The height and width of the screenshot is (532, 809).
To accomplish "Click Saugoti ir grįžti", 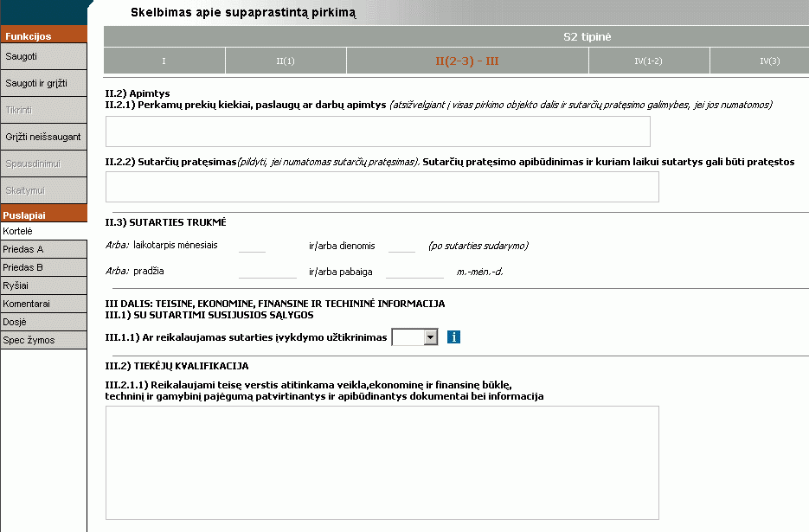I will click(x=43, y=83).
